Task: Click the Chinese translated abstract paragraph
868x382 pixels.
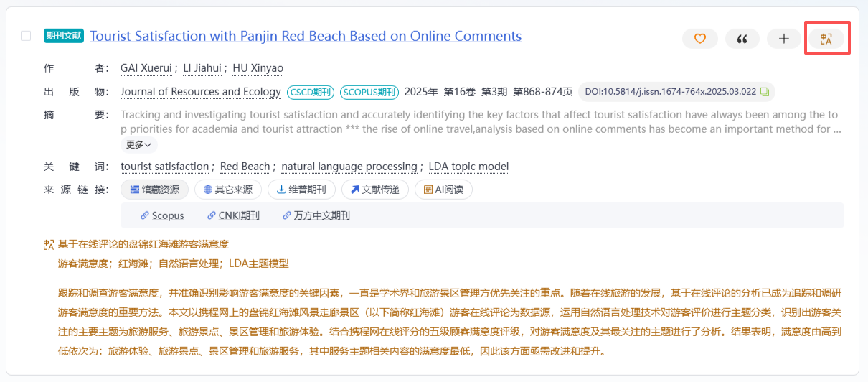Action: tap(449, 322)
